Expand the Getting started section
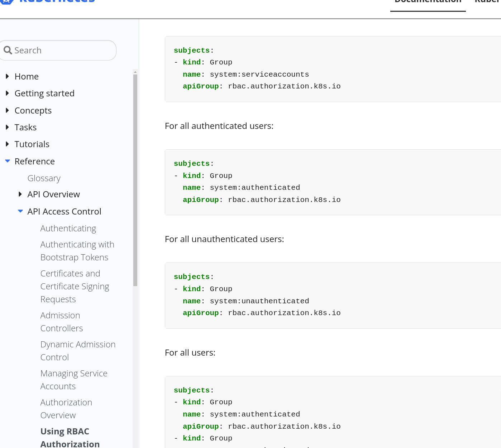Image resolution: width=501 pixels, height=448 pixels. tap(7, 93)
